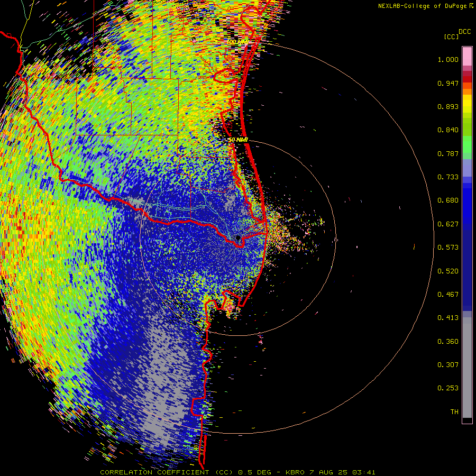
Task: Click the black radar site dot
Action: (x=238, y=238)
